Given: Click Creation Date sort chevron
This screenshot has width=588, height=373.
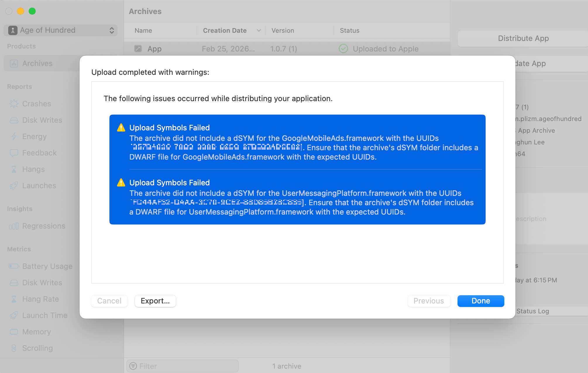Looking at the screenshot, I should [259, 30].
